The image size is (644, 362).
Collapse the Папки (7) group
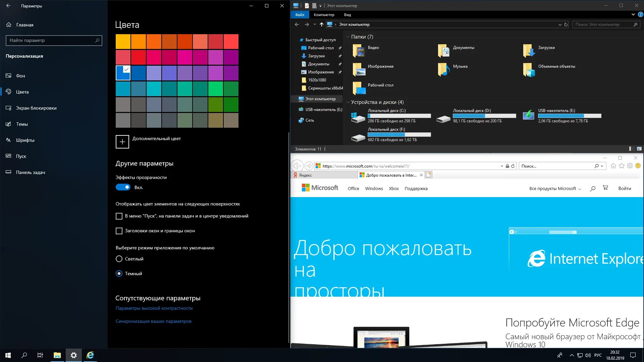click(348, 37)
